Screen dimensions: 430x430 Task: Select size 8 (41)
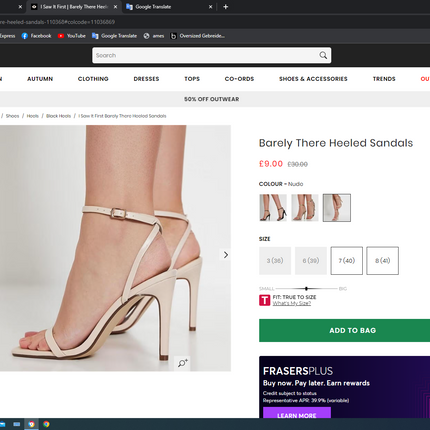(382, 261)
